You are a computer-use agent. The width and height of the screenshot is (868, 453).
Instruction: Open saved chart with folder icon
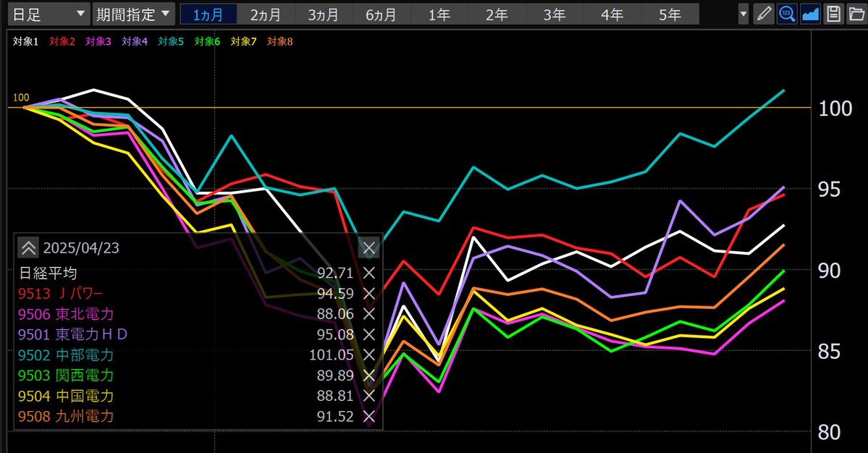pos(856,14)
